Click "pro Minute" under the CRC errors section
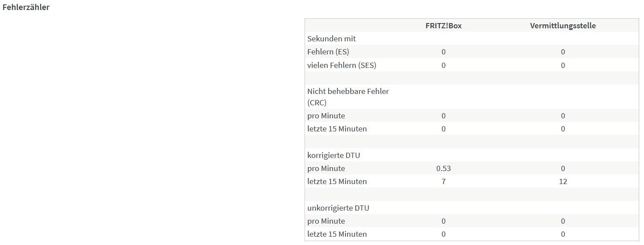The width and height of the screenshot is (644, 245). point(326,116)
